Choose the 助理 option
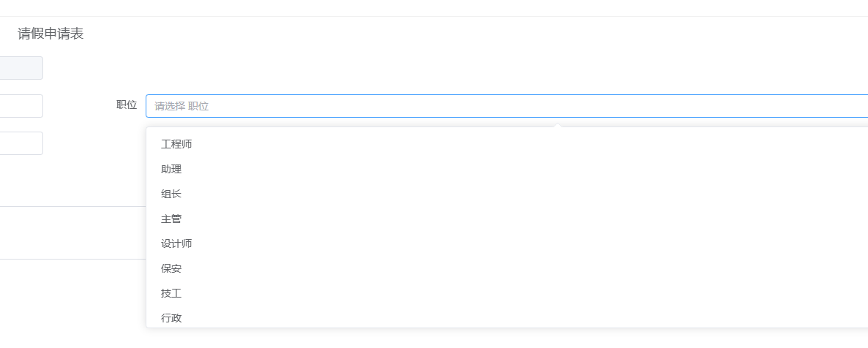 [171, 170]
